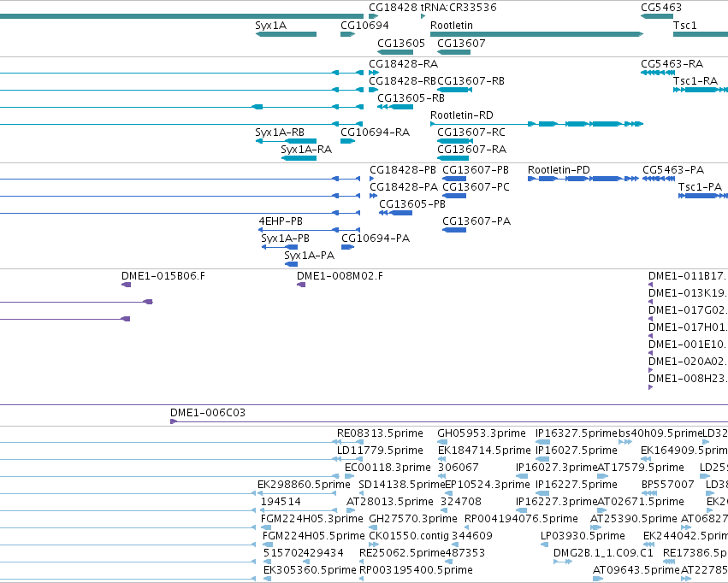Click the 515702429434 feature label

[303, 553]
